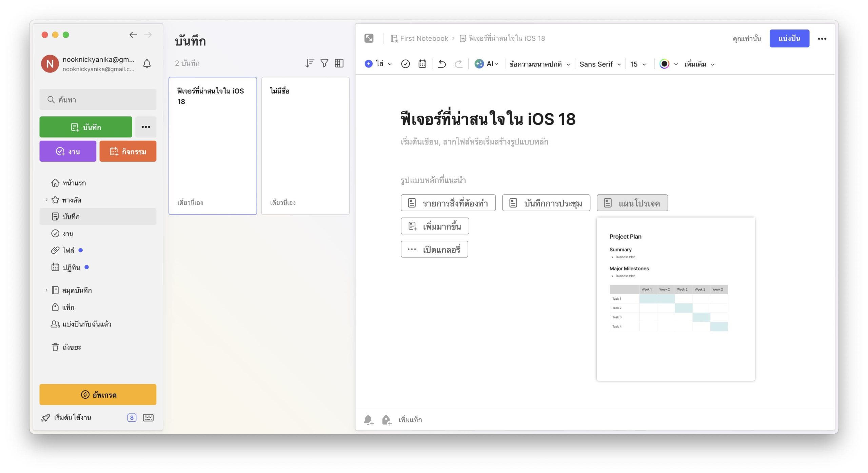Switch note list view layout icon
Viewport: 868px width, 473px height.
(x=339, y=63)
